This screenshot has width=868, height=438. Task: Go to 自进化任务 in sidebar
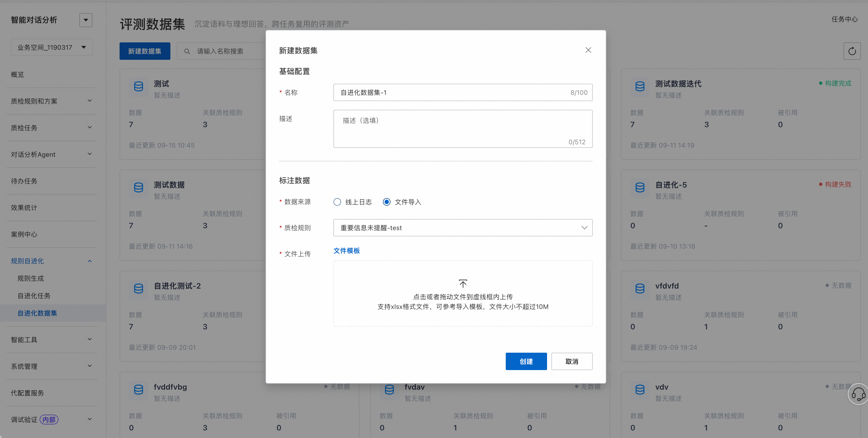(34, 296)
